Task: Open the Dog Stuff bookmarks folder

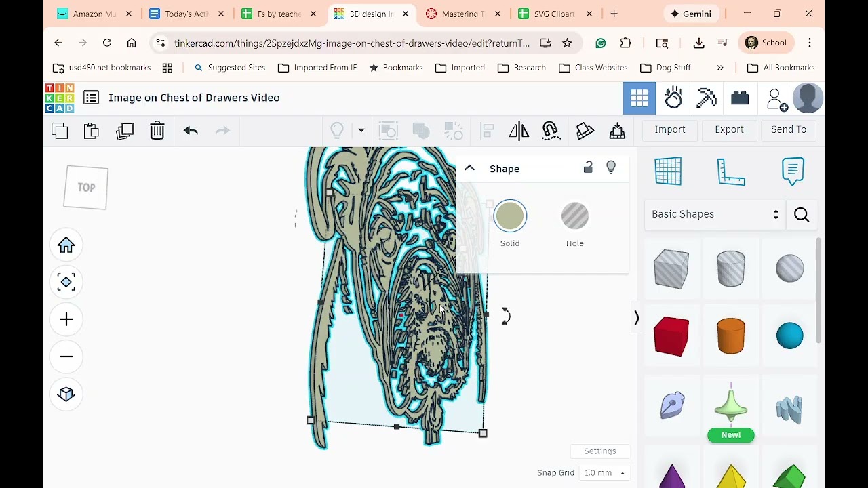Action: tap(665, 68)
